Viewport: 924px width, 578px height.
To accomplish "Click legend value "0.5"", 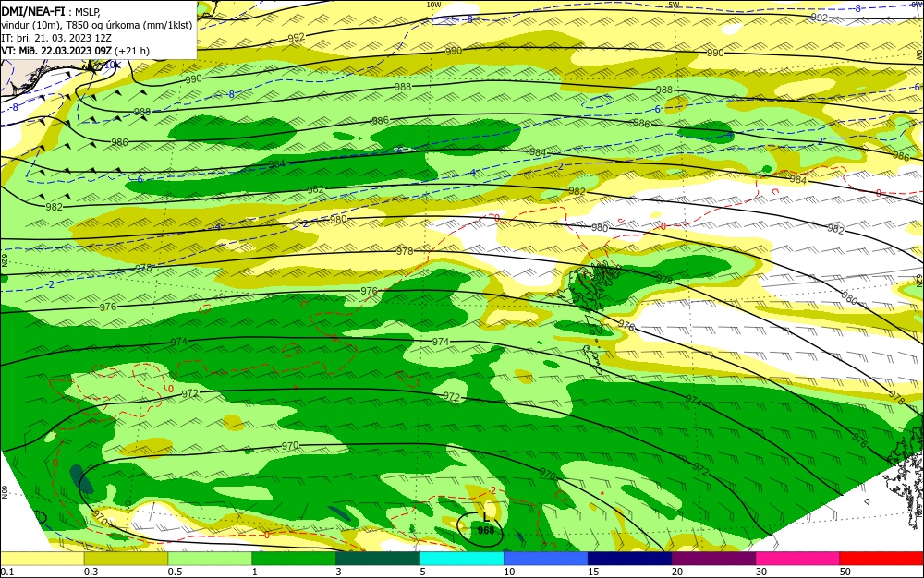I will click(175, 572).
